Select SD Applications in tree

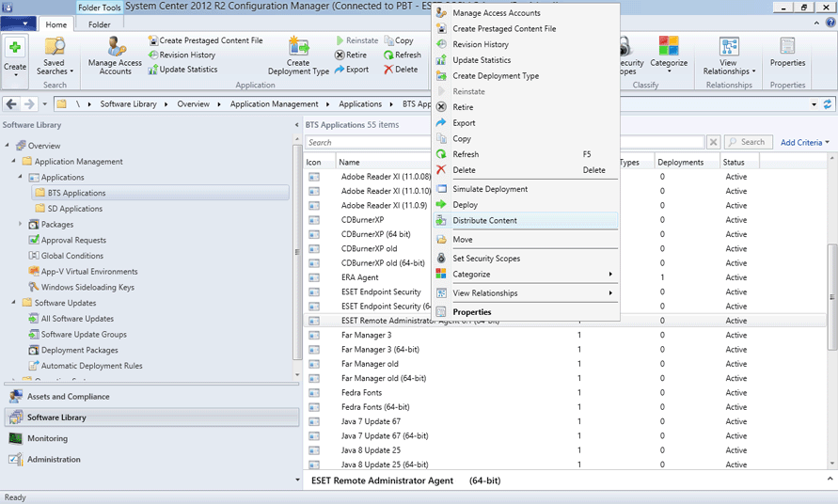[x=74, y=209]
